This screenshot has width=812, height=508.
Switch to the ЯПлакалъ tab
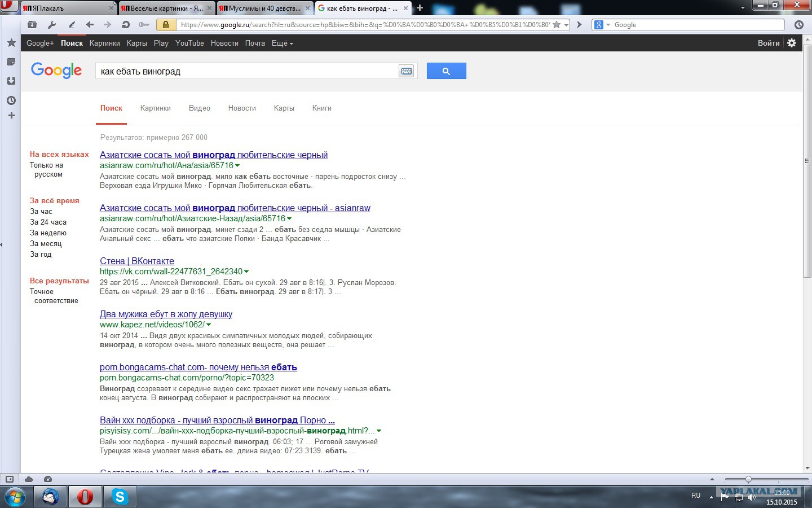(x=68, y=8)
